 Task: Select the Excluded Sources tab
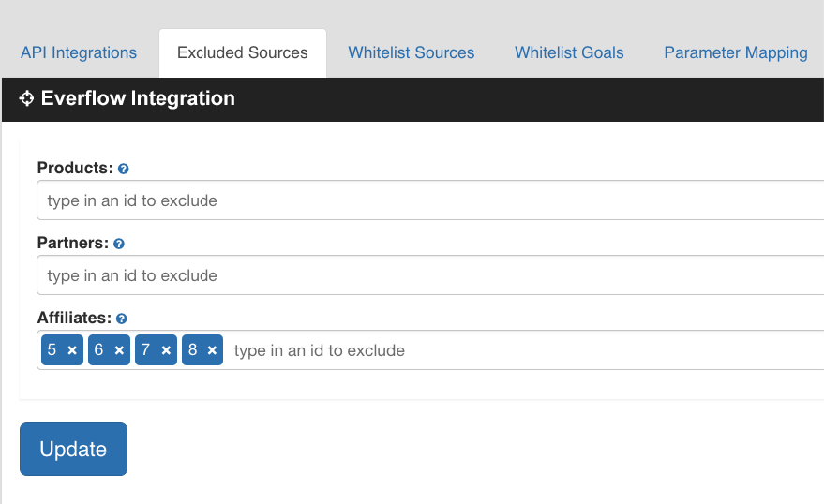click(x=242, y=52)
